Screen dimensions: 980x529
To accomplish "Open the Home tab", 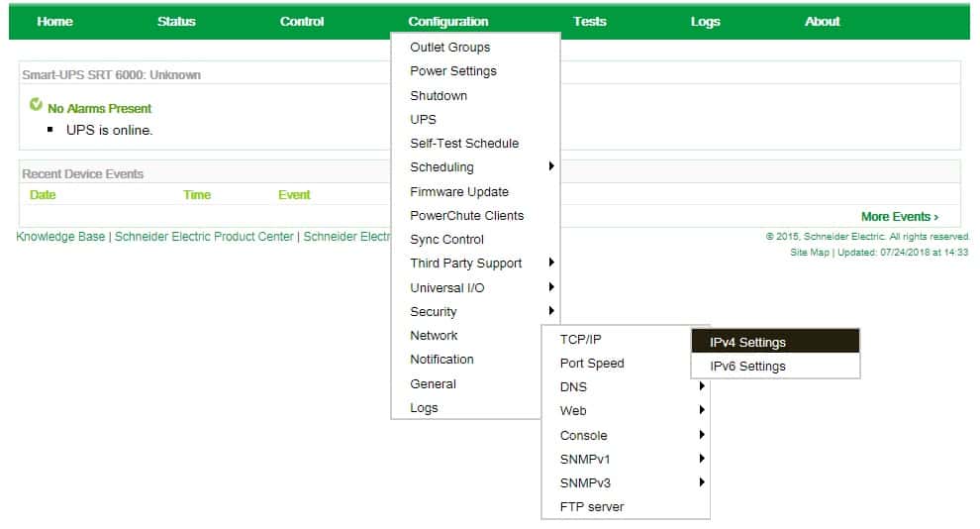I will pyautogui.click(x=54, y=22).
